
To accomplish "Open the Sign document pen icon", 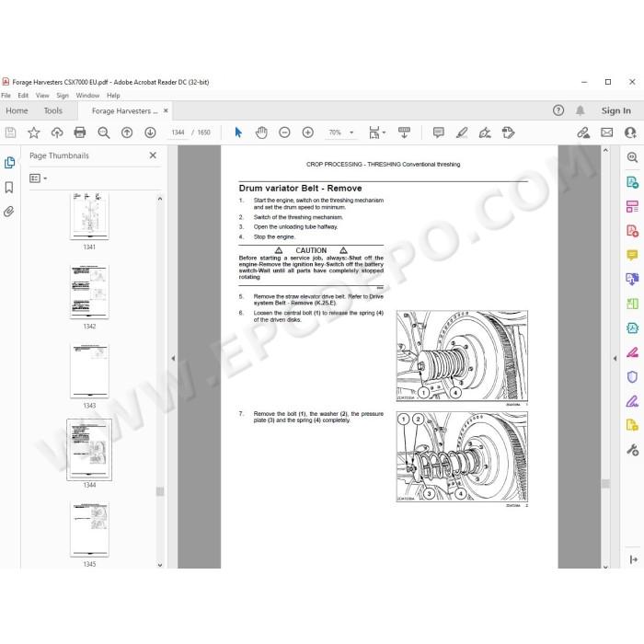I will pyautogui.click(x=485, y=132).
